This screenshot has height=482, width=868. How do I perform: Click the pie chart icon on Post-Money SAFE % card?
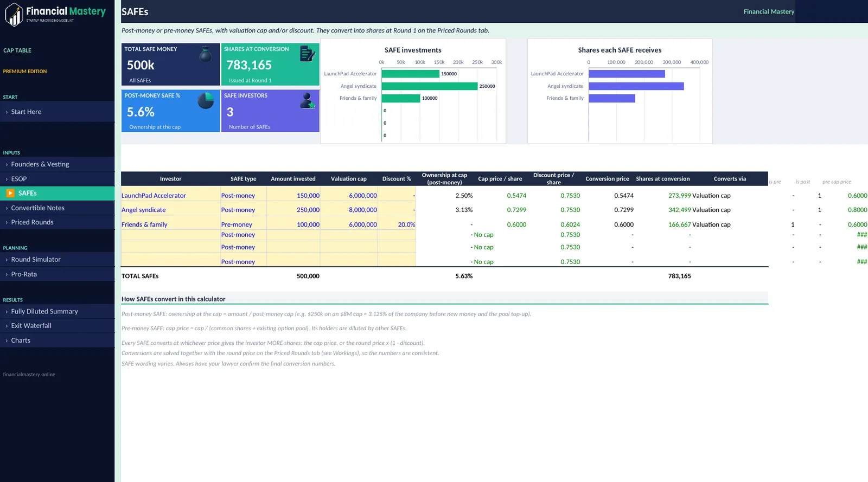pos(206,100)
